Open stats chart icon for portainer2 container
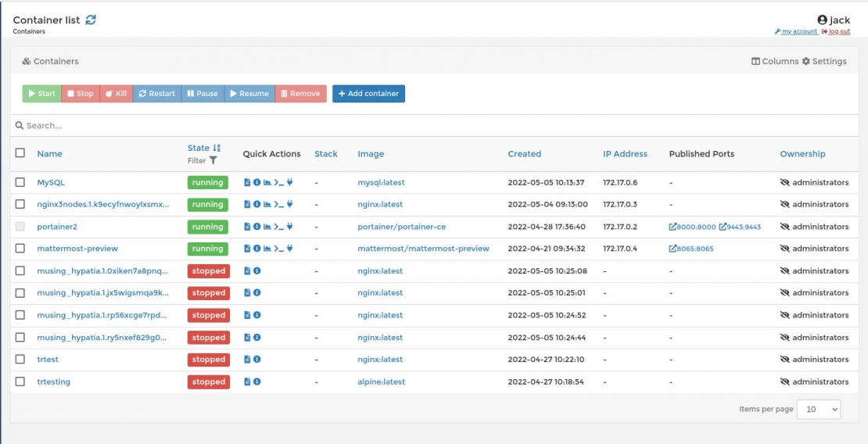The height and width of the screenshot is (444, 868). [267, 227]
